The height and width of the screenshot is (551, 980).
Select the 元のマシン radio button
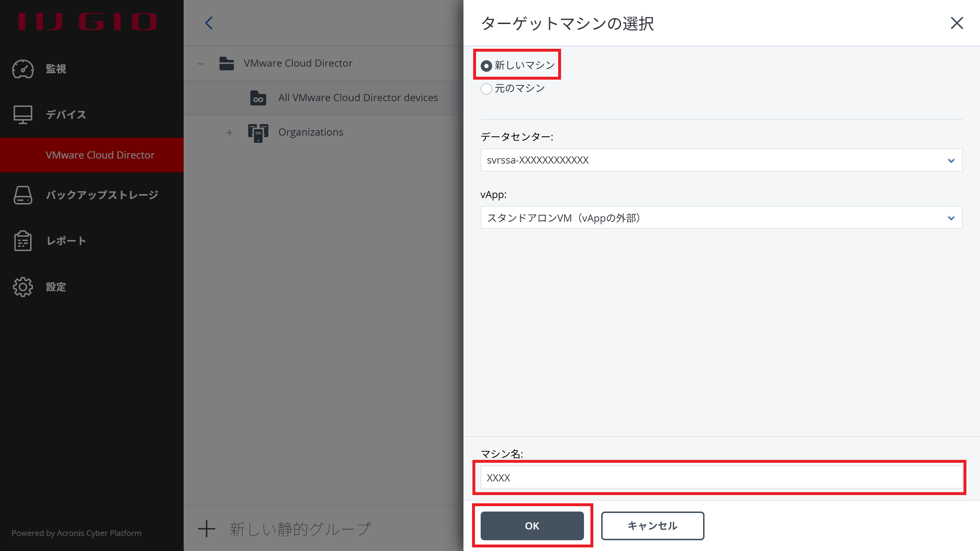pyautogui.click(x=486, y=89)
